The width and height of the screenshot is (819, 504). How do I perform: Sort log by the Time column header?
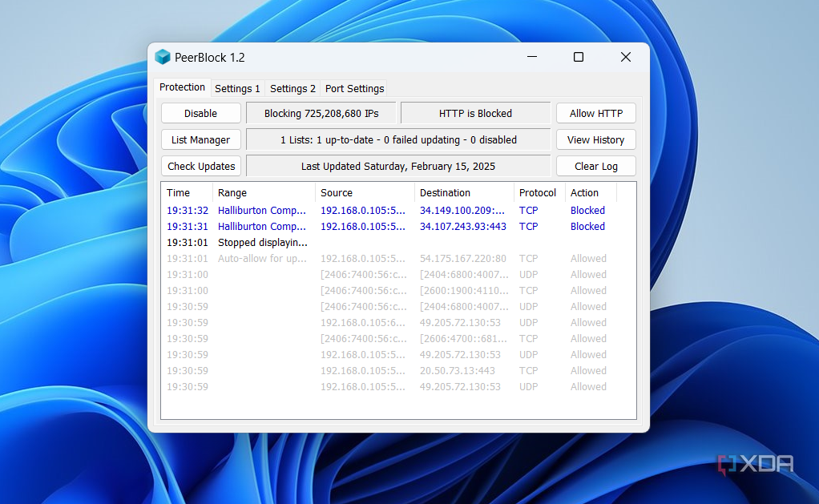(187, 193)
